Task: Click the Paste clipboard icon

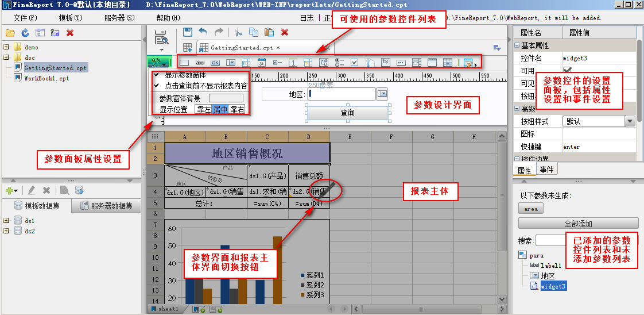Action: coord(269,32)
